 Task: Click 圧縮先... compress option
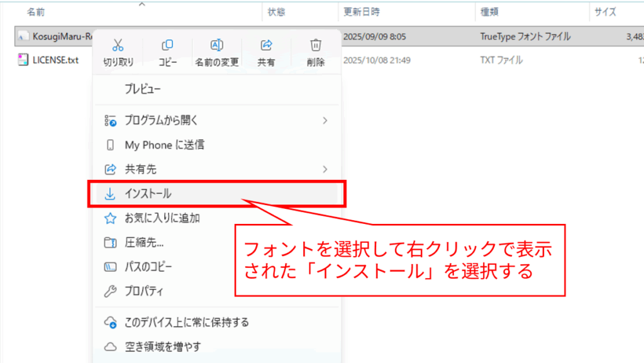click(144, 242)
